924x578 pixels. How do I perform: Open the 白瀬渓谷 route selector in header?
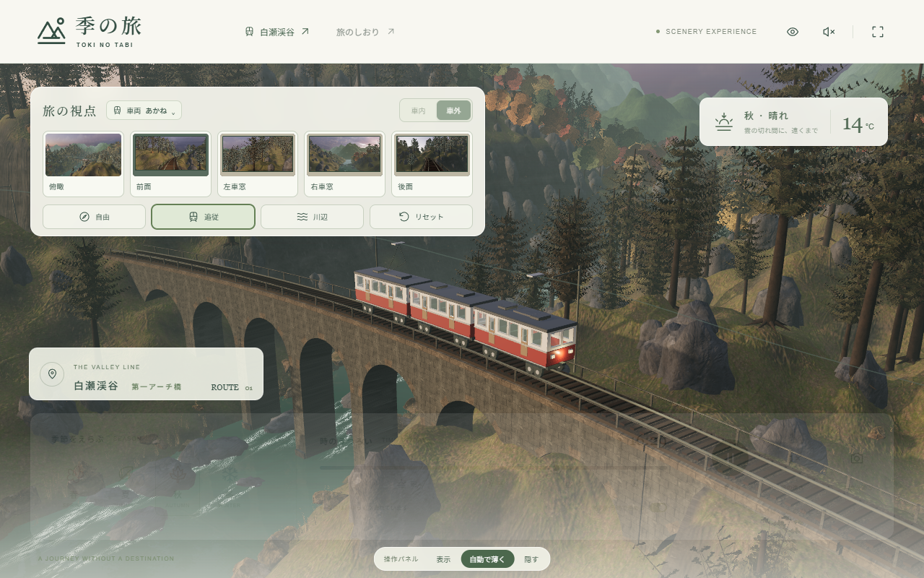(x=277, y=32)
